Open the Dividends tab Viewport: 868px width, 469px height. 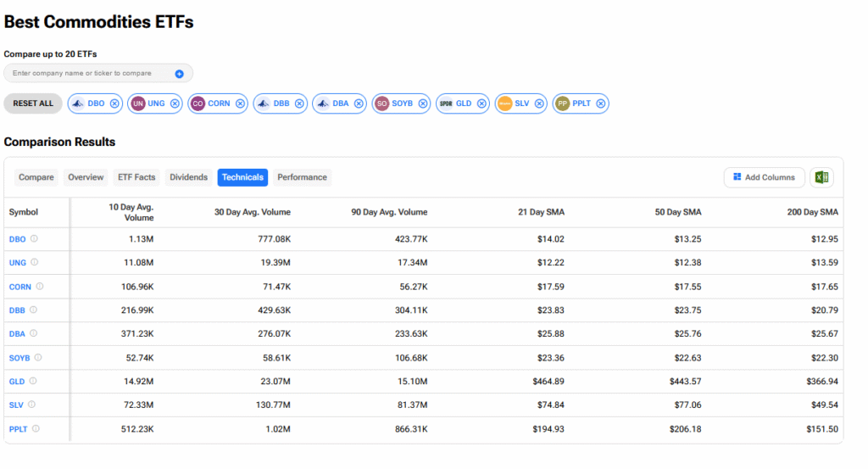click(188, 177)
